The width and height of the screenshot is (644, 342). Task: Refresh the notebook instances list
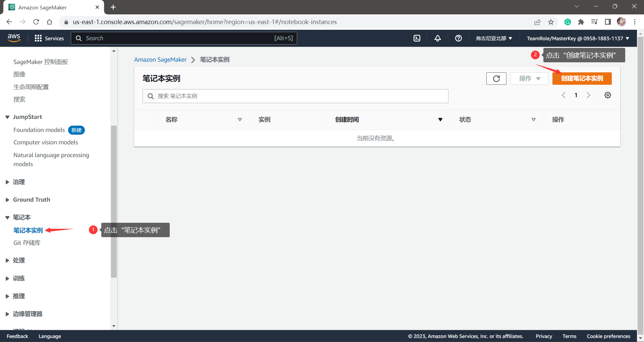coord(496,78)
